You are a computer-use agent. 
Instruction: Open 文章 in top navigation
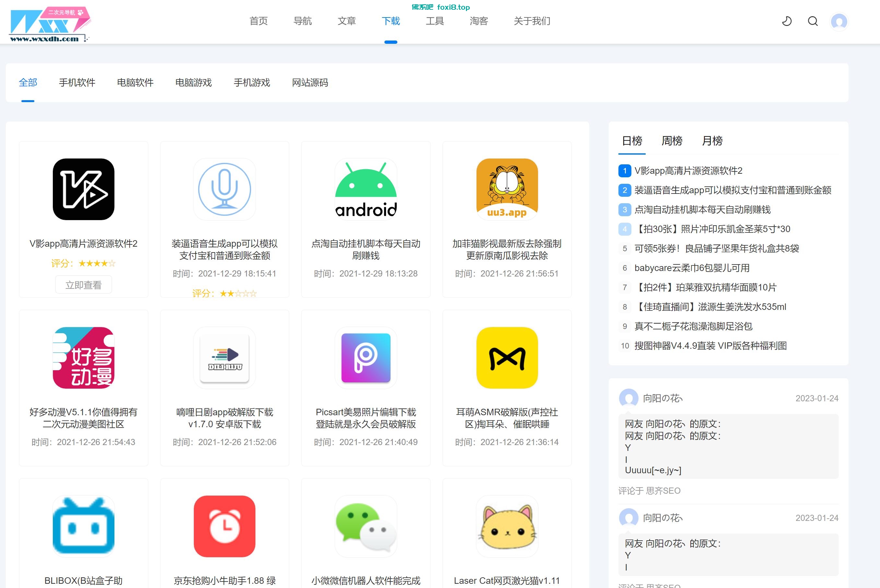(x=347, y=21)
